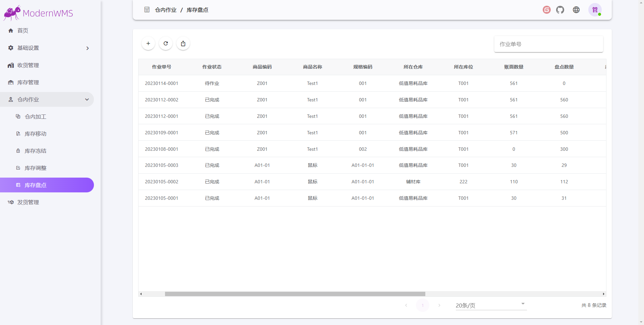Click the language globe icon
The height and width of the screenshot is (325, 644).
click(576, 10)
